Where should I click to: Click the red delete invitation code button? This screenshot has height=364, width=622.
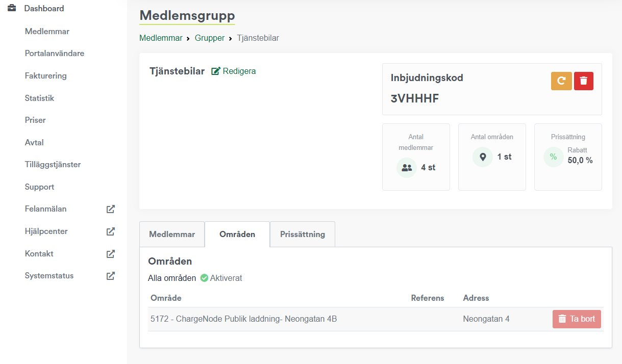tap(584, 81)
